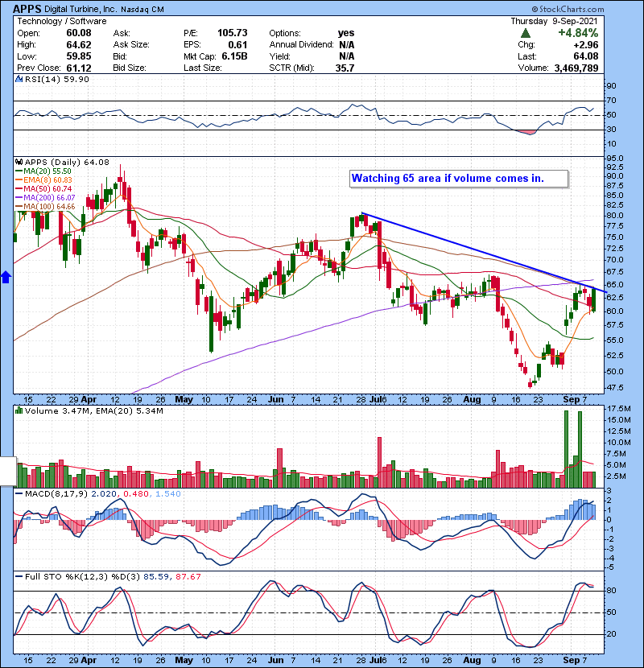This screenshot has height=668, width=644.
Task: Click the 'Watching 65 area' annotation box
Action: pyautogui.click(x=459, y=179)
